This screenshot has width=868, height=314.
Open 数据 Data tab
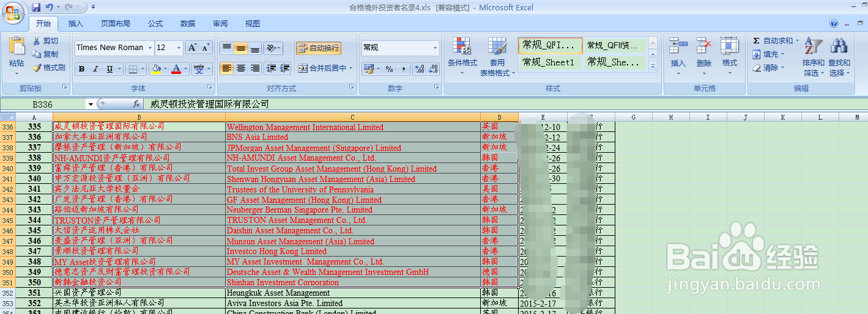click(x=188, y=24)
